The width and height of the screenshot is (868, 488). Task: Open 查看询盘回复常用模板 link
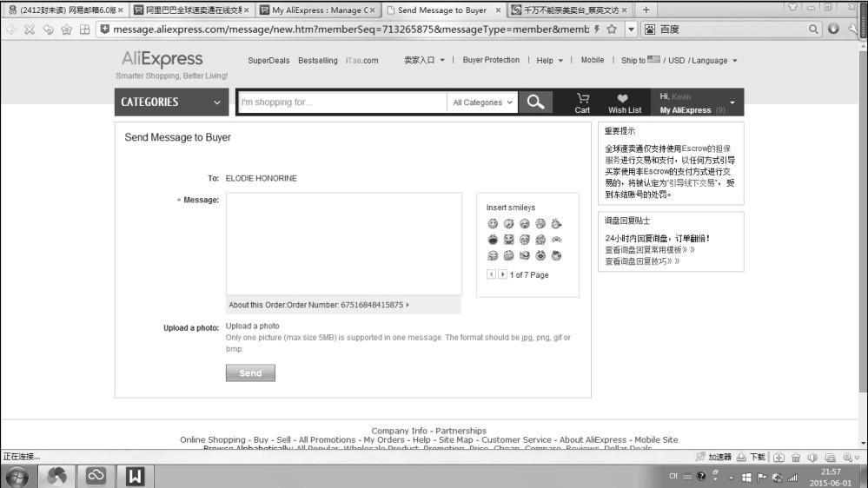pyautogui.click(x=649, y=249)
